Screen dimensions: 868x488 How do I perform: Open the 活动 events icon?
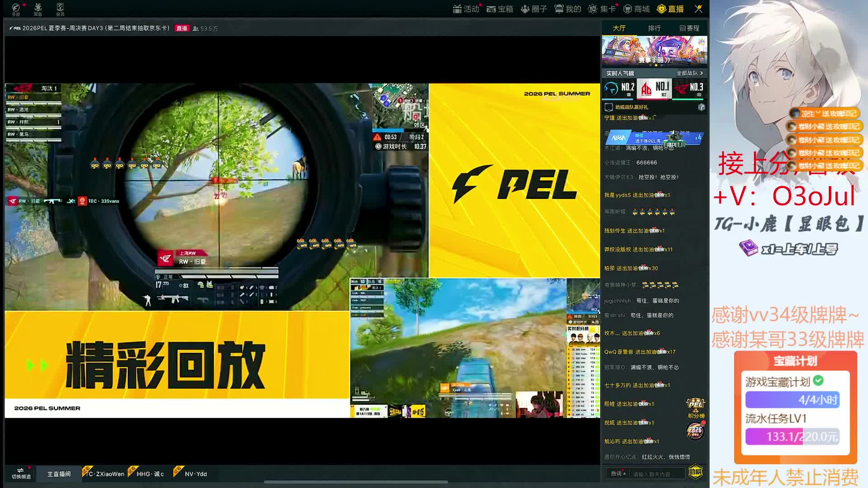coord(466,9)
